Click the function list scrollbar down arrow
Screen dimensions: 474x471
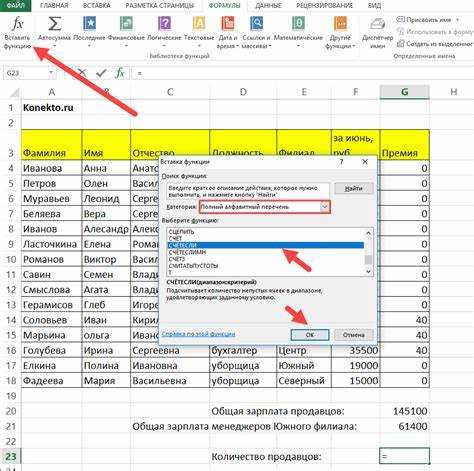coord(368,272)
